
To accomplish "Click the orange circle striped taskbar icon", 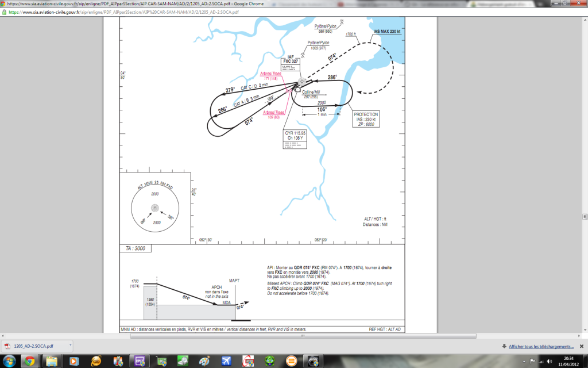I will [292, 361].
